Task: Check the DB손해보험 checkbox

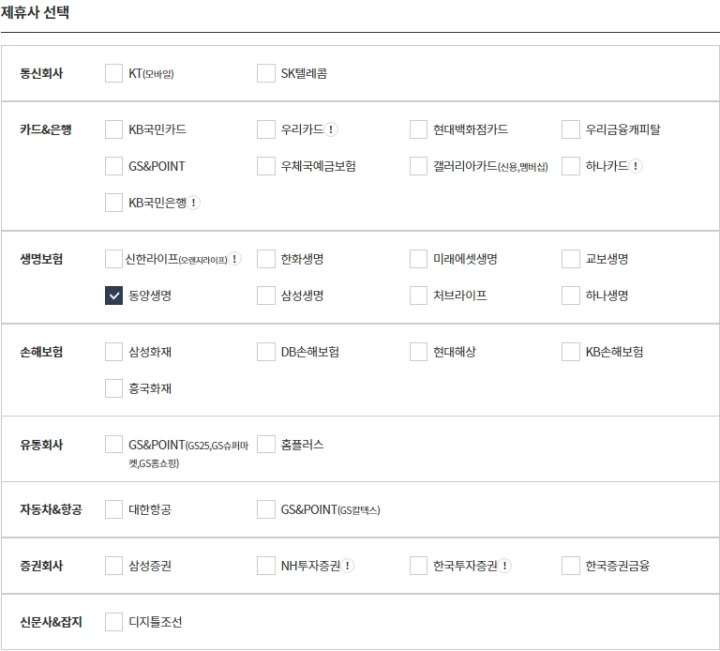Action: [266, 352]
